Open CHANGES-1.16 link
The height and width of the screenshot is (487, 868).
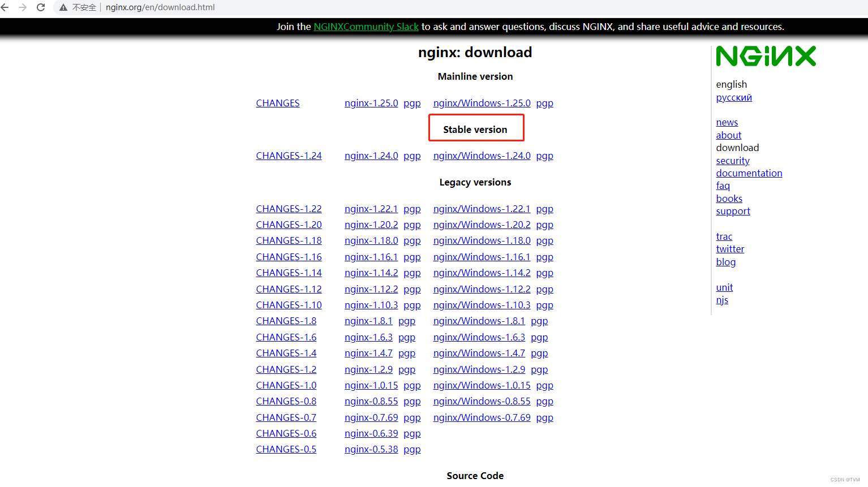(289, 257)
